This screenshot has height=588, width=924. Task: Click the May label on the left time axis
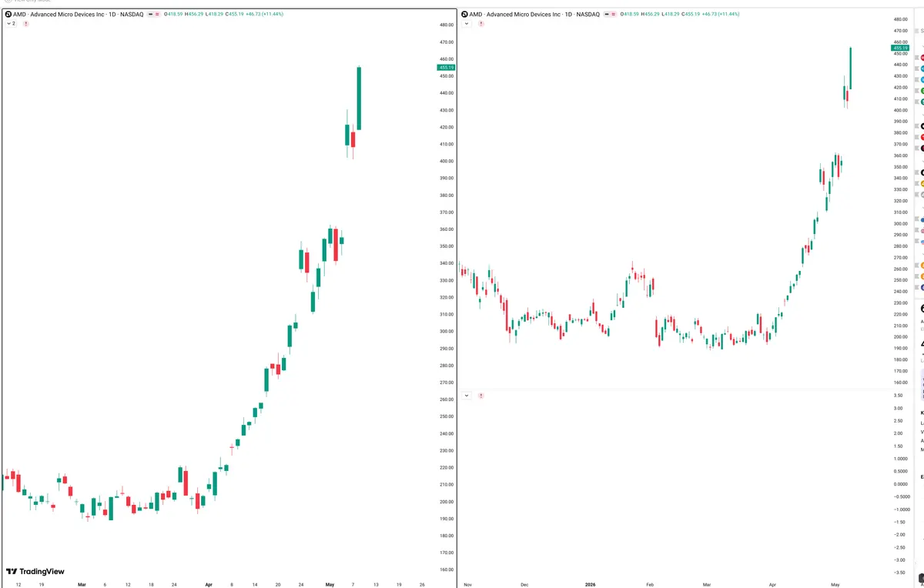tap(330, 584)
